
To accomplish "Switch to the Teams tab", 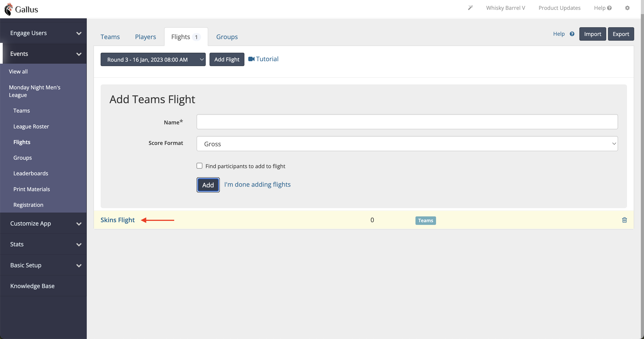I will point(110,37).
